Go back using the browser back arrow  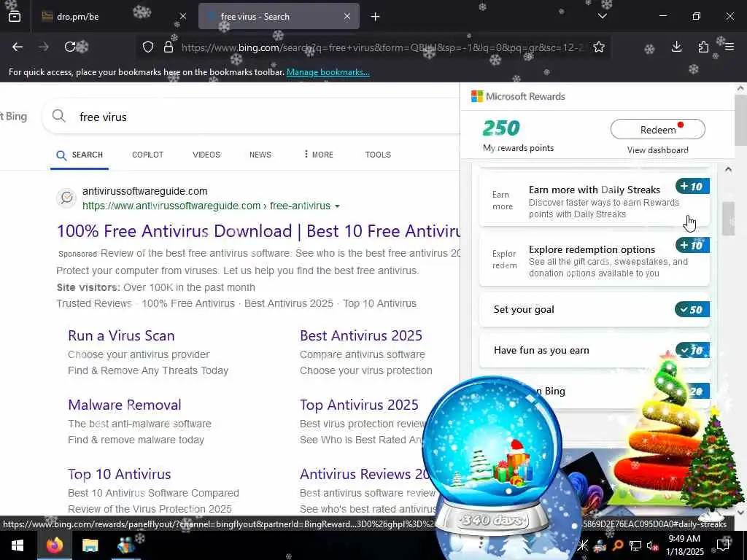18,47
